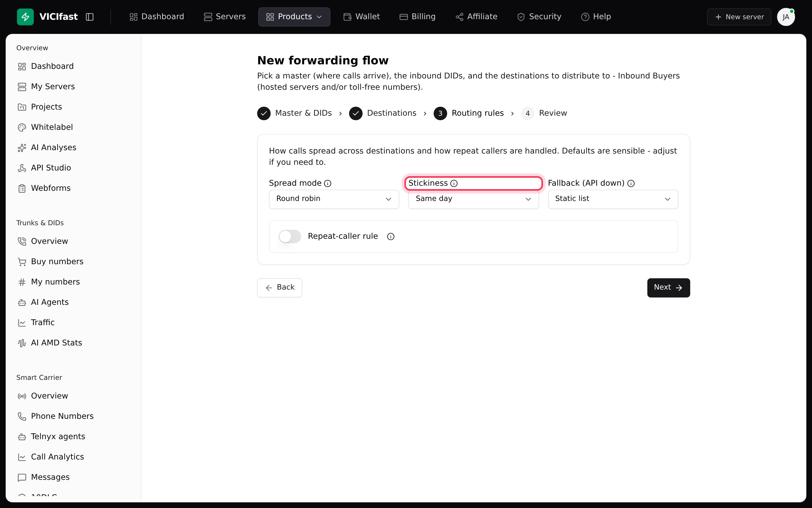Open the JA user avatar
Screen dimensions: 812x508
point(786,17)
